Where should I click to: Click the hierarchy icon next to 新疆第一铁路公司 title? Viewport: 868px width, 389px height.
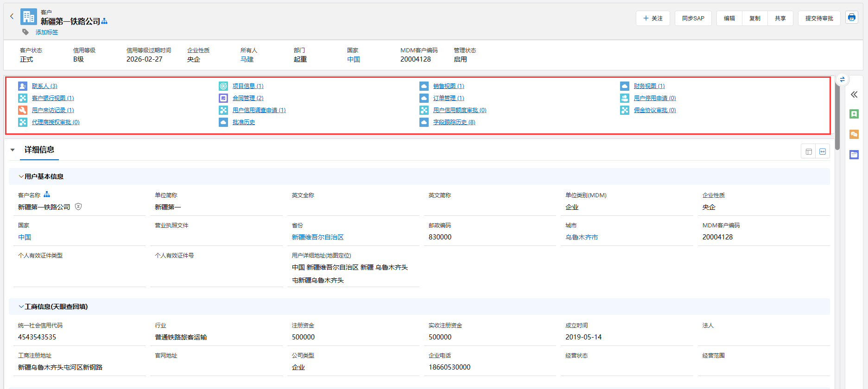coord(104,21)
